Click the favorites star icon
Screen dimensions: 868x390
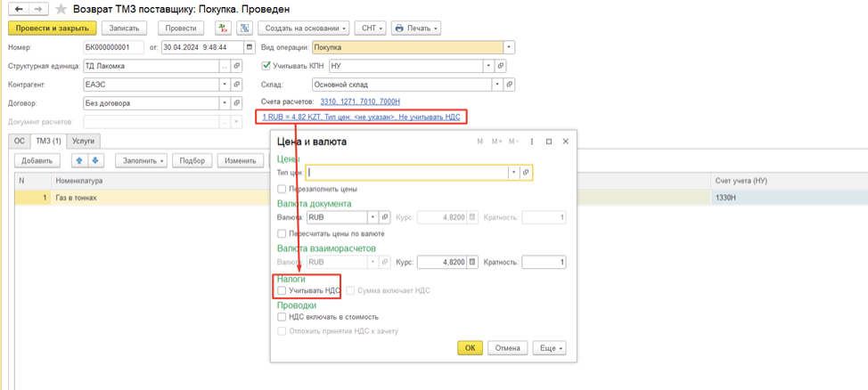61,9
